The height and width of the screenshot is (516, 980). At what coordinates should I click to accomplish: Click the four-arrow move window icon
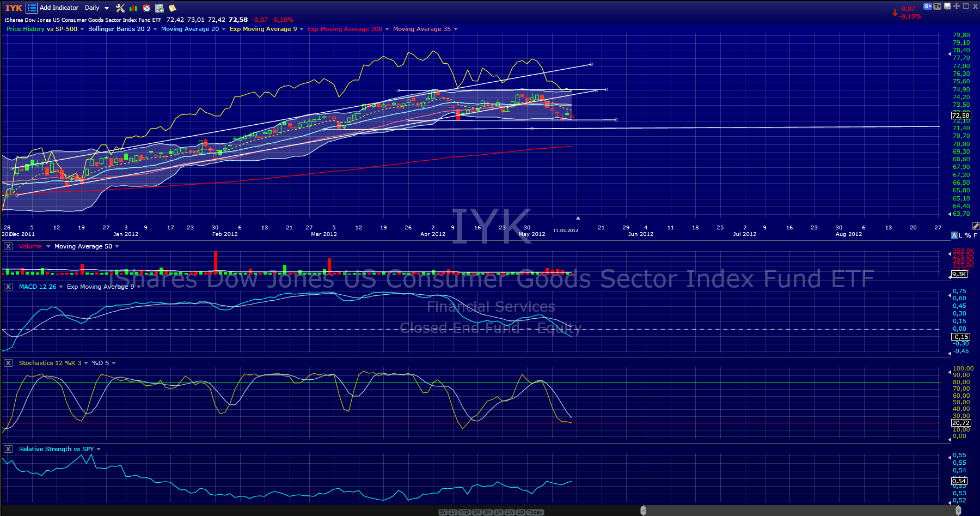click(956, 7)
